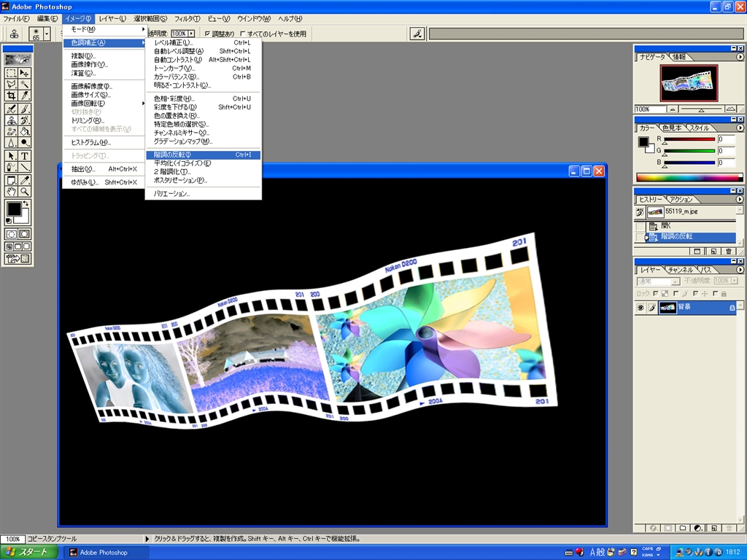Choose トーンカーブ menu item
This screenshot has height=560, width=747.
pos(204,69)
